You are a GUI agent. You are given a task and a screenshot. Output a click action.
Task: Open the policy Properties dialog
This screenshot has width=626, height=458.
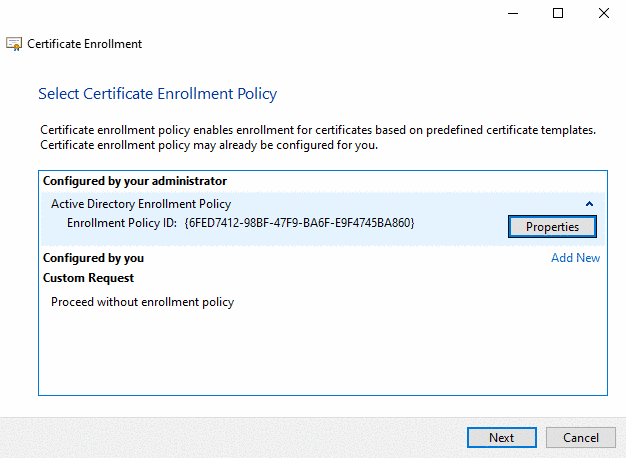tap(552, 227)
